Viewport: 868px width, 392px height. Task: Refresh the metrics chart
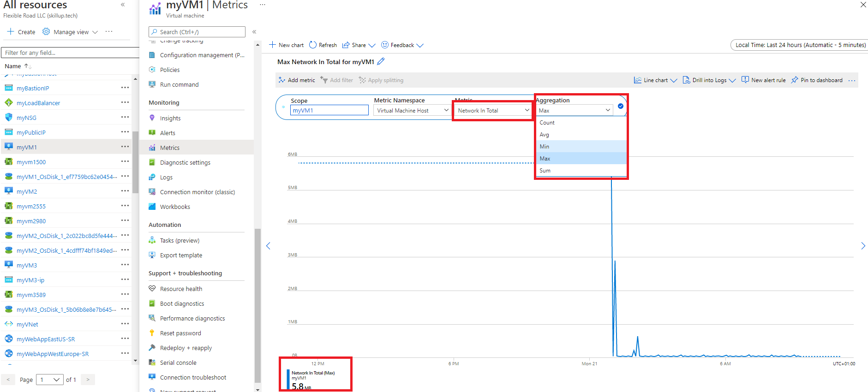pos(323,45)
